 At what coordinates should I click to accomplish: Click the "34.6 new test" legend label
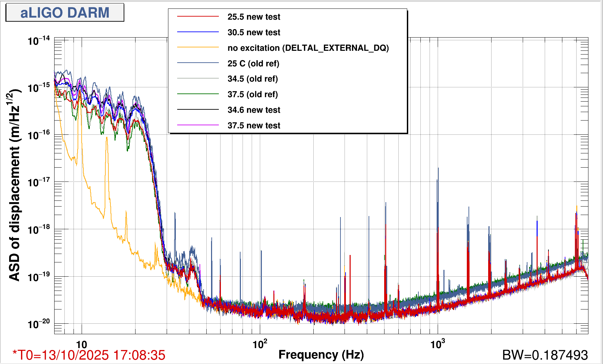[254, 110]
